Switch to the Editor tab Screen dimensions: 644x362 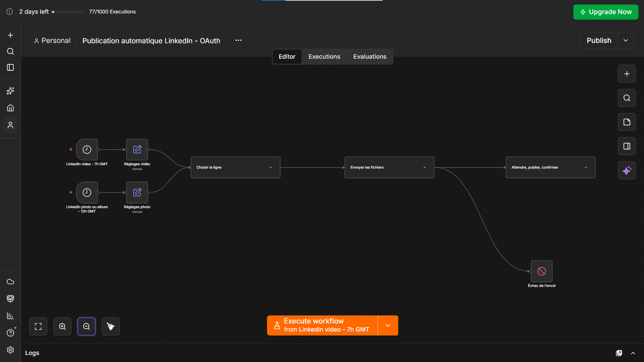[287, 57]
